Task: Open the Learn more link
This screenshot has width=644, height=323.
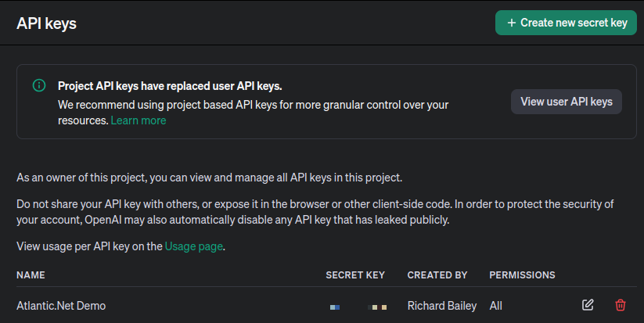Action: [x=138, y=120]
